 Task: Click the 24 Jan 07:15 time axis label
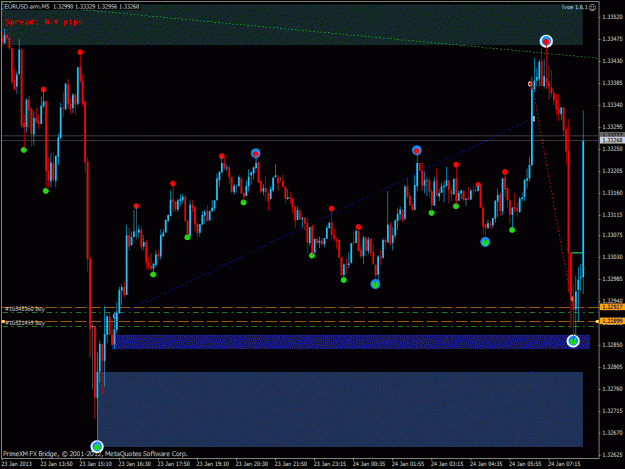tap(564, 464)
